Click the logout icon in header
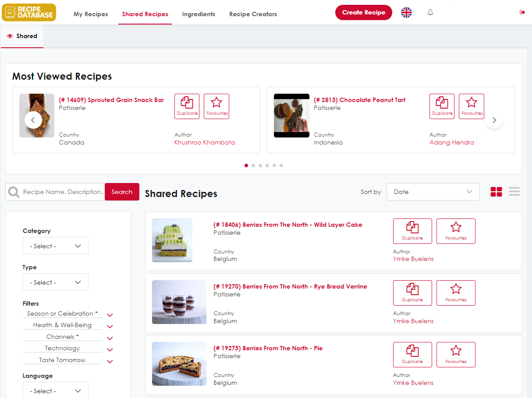 tap(522, 13)
